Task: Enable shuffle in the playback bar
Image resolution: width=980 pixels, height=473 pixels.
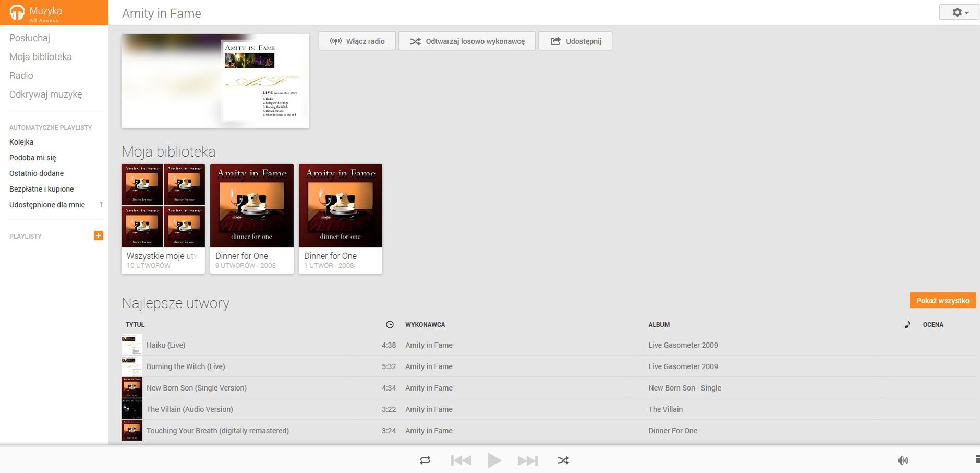Action: point(563,460)
